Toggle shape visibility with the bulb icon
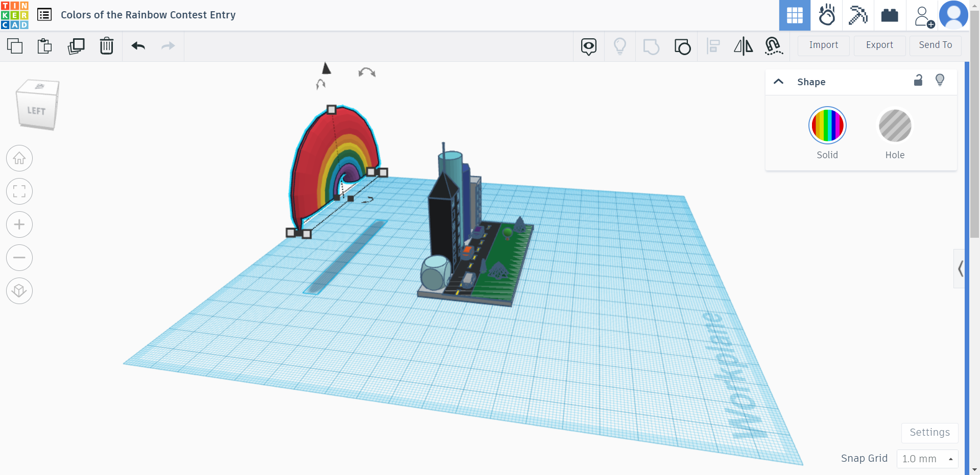The height and width of the screenshot is (475, 980). point(940,80)
